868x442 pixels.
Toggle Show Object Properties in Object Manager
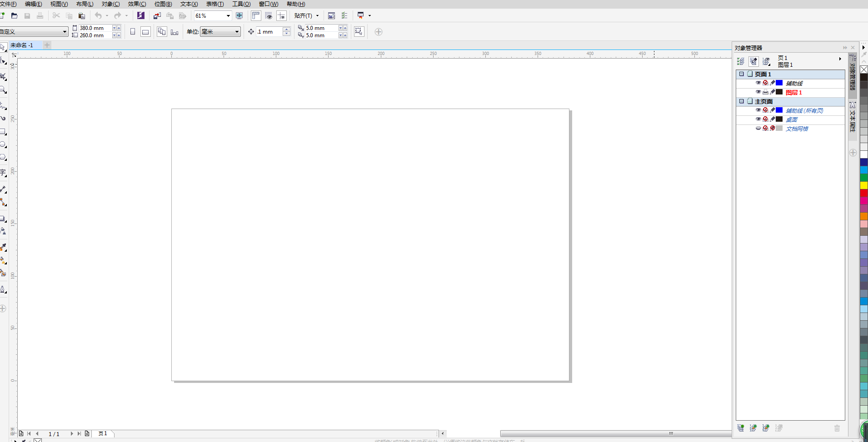[741, 61]
